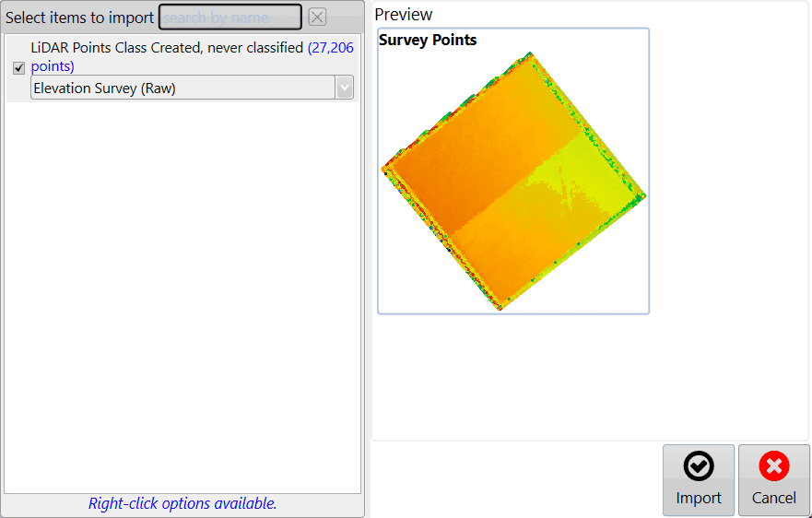Click the Select items to import label
Viewport: 812px width, 518px height.
(x=80, y=18)
